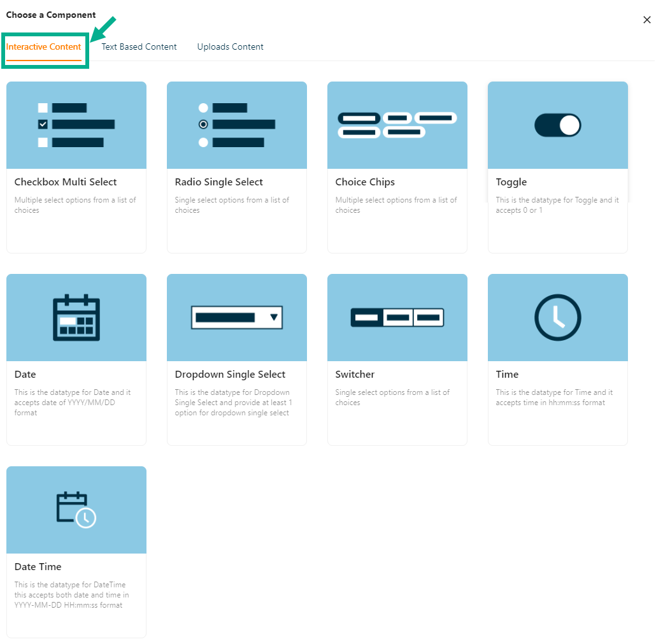Click the Toggle card title
This screenshot has width=656, height=644.
(511, 182)
